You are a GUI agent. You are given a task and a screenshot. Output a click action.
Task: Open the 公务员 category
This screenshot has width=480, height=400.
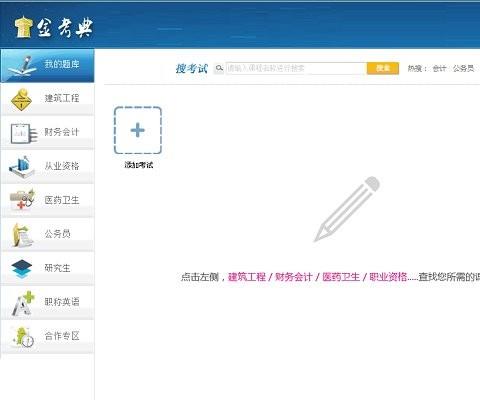pyautogui.click(x=47, y=235)
